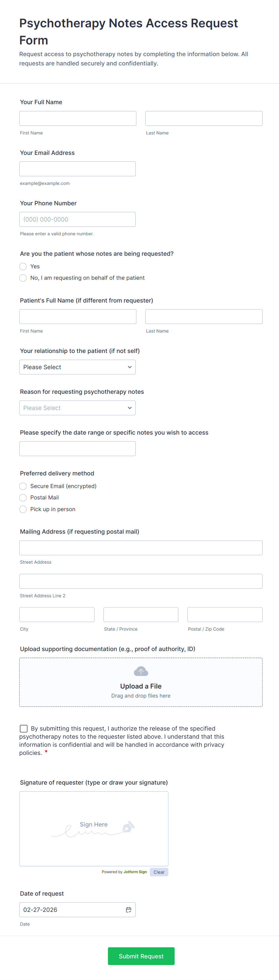
Task: Expand reason for requesting notes dropdown
Action: coord(77,408)
